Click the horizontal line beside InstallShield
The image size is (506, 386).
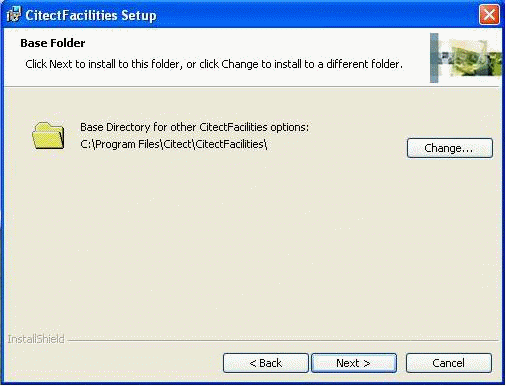(283, 341)
